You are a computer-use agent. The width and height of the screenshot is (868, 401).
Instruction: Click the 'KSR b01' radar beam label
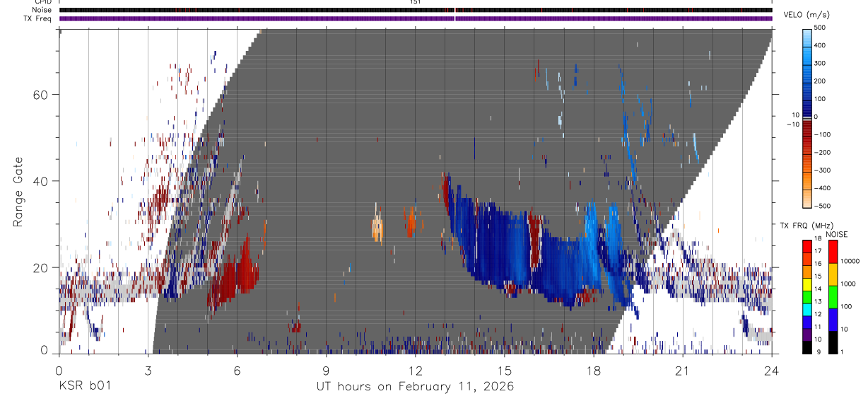(x=83, y=387)
